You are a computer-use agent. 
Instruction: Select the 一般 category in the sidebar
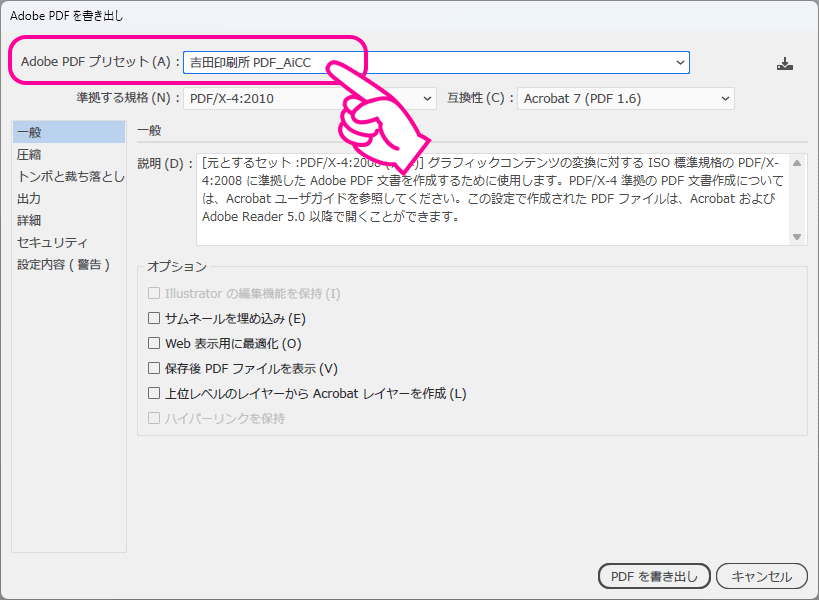point(69,132)
